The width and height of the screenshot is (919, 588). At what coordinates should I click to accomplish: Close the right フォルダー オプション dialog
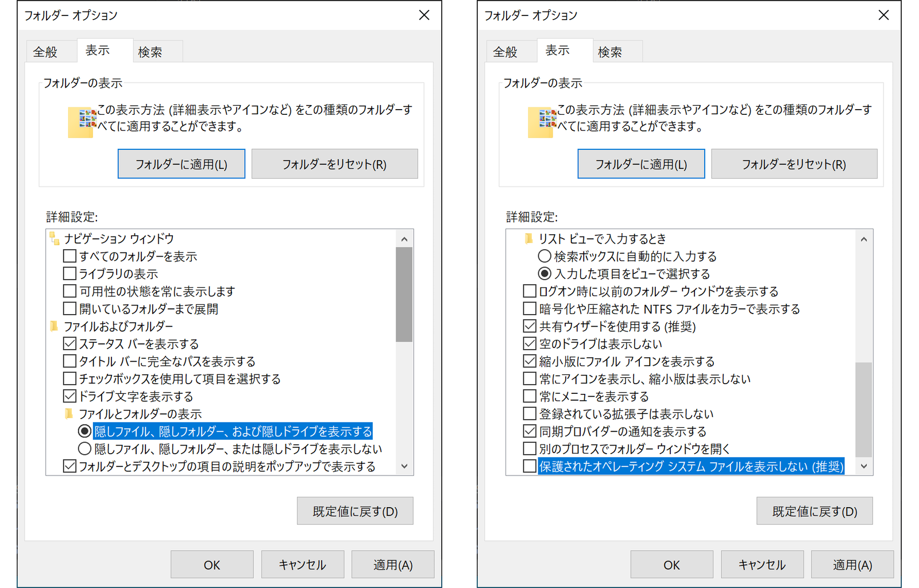(x=883, y=15)
